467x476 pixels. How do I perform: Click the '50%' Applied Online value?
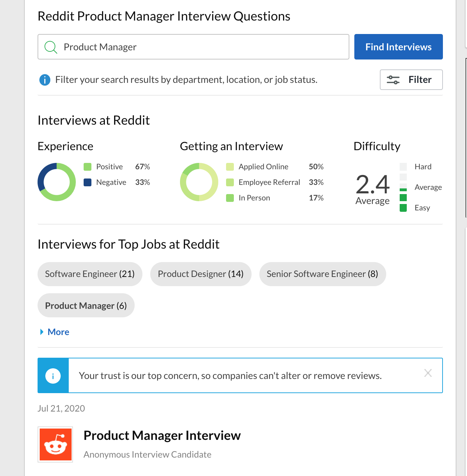(x=316, y=167)
